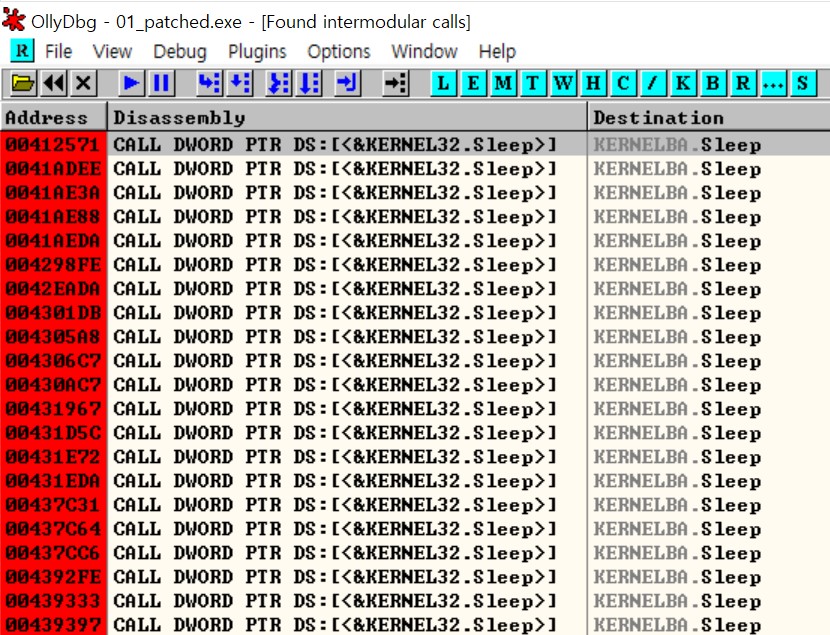Open the Options menu

(339, 51)
